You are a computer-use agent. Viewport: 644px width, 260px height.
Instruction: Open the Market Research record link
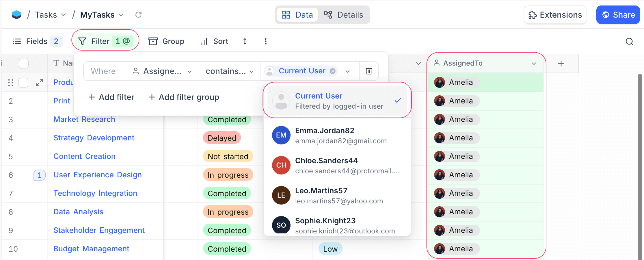tap(84, 119)
